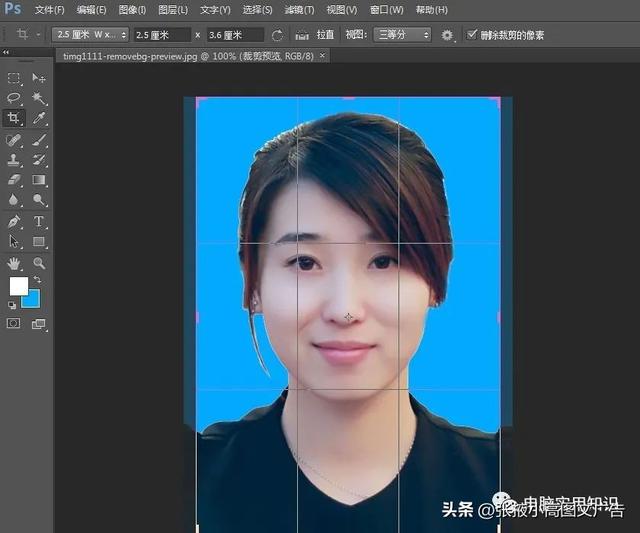Select the Eraser tool
The image size is (640, 533).
pos(14,180)
